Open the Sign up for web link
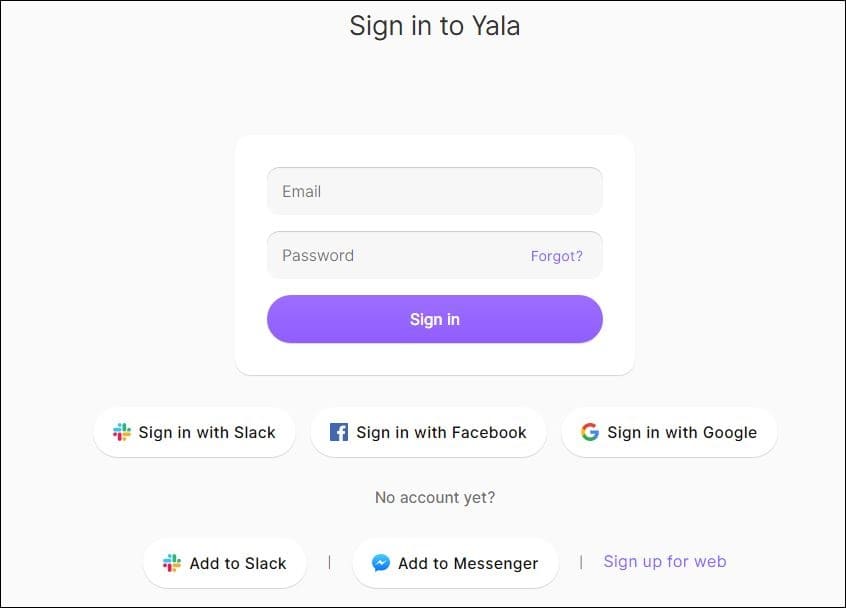 pos(665,562)
